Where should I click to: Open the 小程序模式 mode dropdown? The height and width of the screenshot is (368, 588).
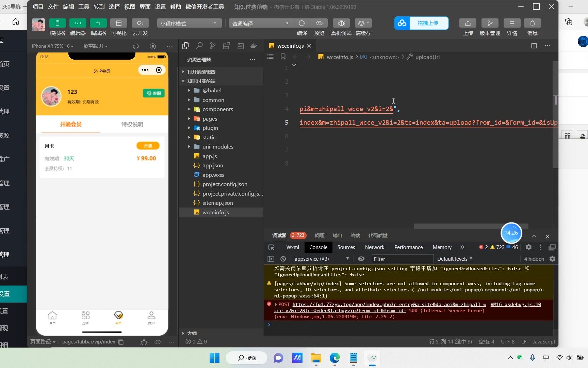(189, 23)
